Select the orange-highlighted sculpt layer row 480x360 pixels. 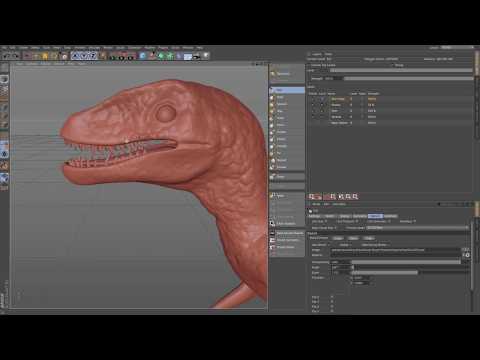[x=390, y=99]
